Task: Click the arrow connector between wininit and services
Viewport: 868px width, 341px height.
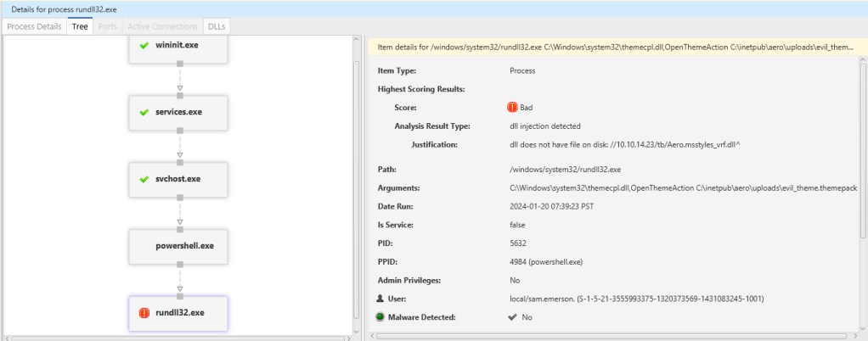Action: [x=179, y=87]
